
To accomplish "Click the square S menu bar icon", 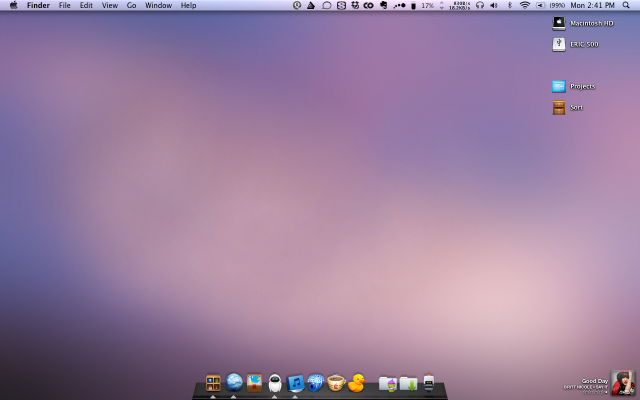I will [x=341, y=5].
